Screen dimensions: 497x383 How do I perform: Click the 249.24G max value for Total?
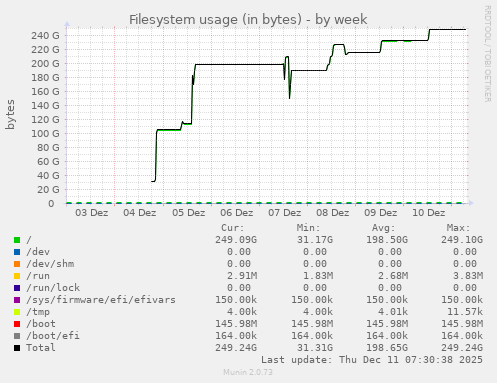(462, 348)
